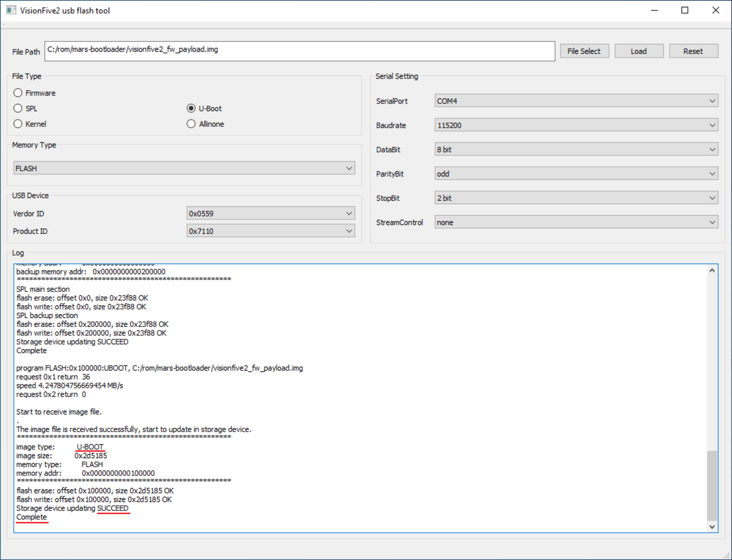Click 'flash erase: offset 0x0' log line
Image resolution: width=732 pixels, height=560 pixels.
click(82, 298)
